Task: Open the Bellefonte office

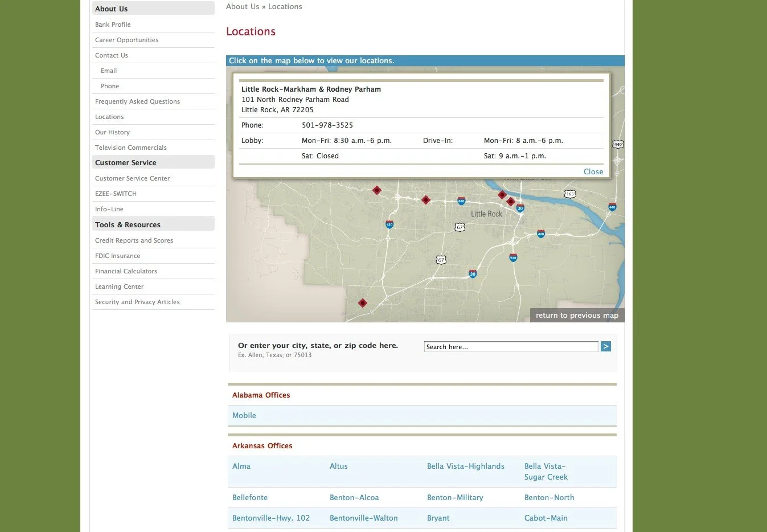Action: [x=250, y=497]
